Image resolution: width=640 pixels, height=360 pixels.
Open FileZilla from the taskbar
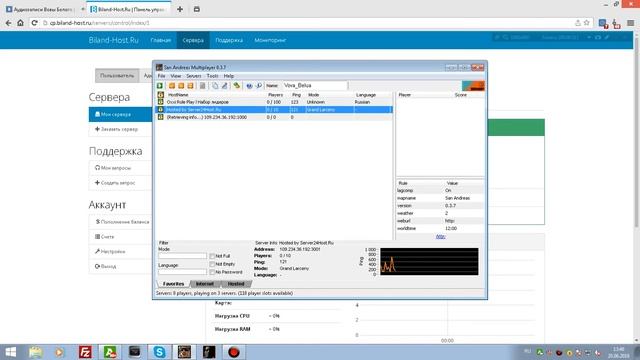coord(85,352)
